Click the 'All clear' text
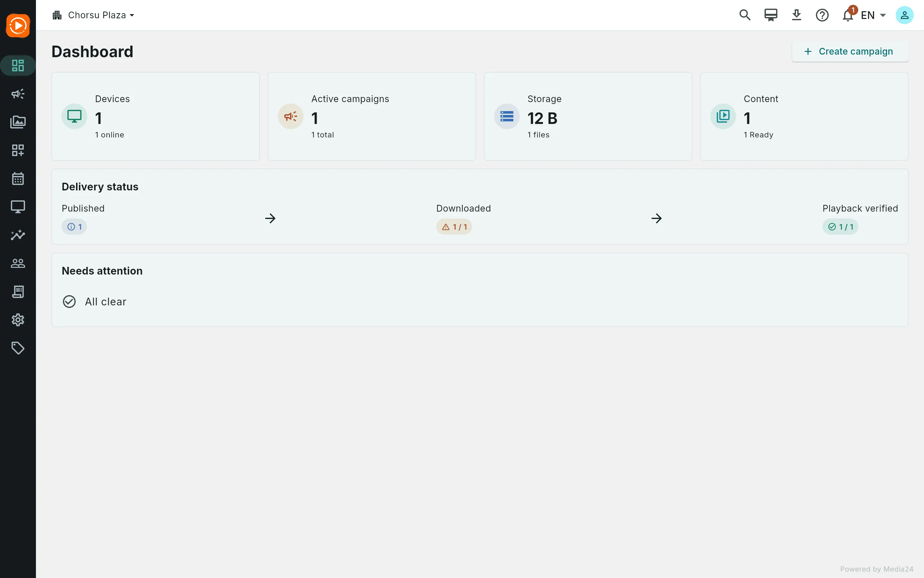Viewport: 924px width, 578px height. (105, 302)
